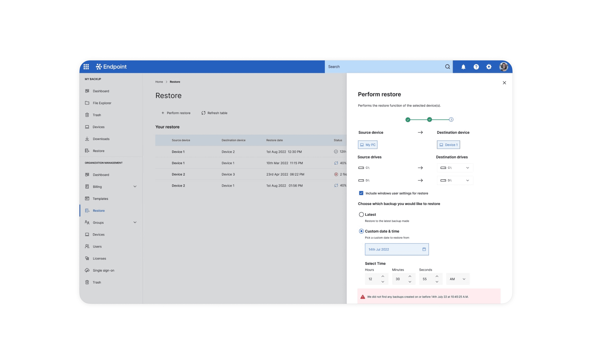The image size is (592, 364).
Task: Click Home breadcrumb link
Action: [x=159, y=82]
